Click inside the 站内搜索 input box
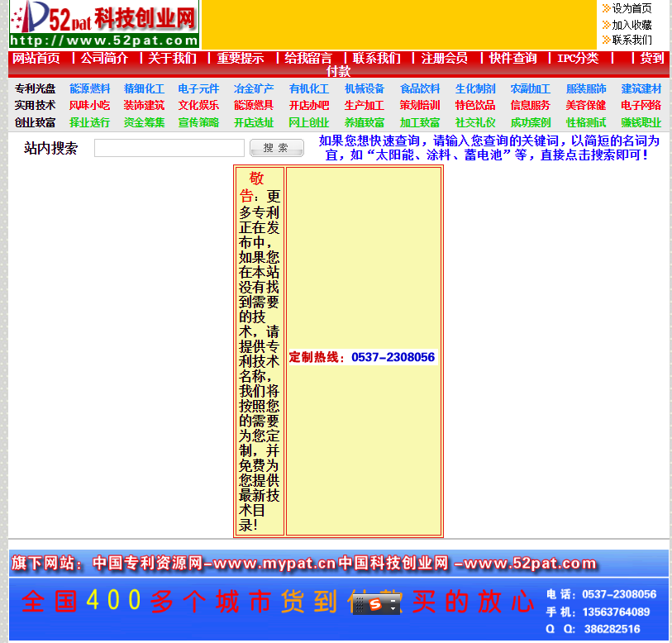 [168, 147]
